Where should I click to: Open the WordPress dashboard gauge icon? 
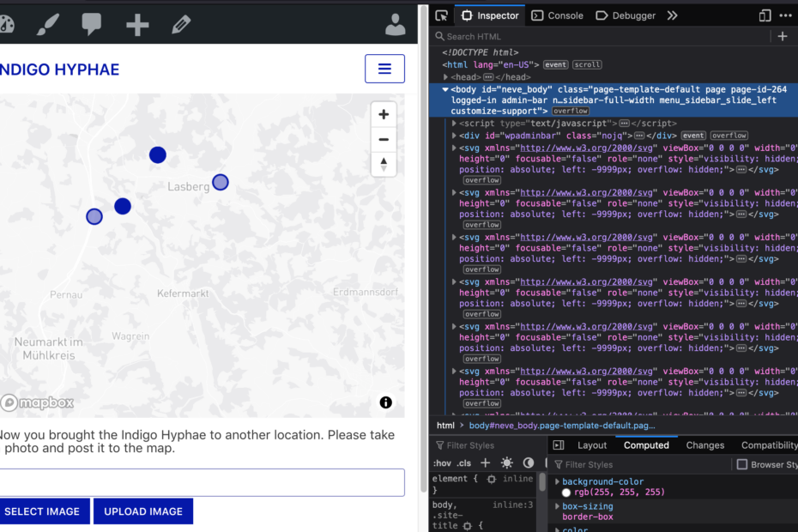point(6,24)
